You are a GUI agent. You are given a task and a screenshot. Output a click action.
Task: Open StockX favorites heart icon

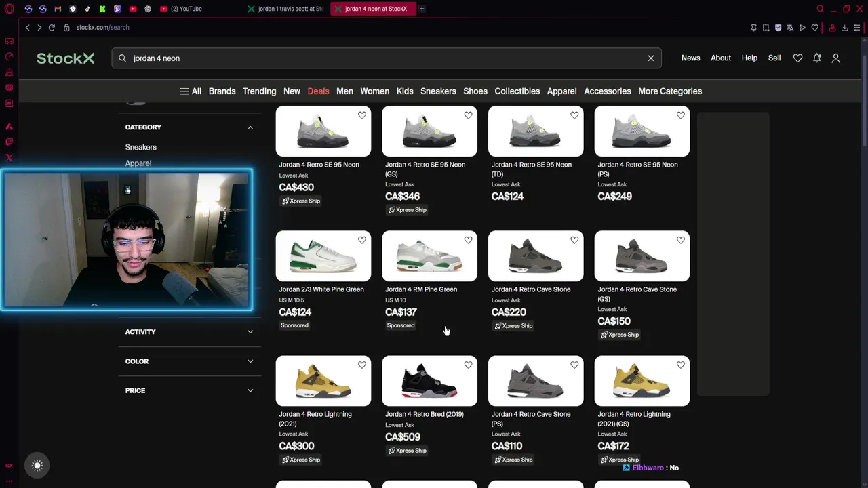click(797, 58)
